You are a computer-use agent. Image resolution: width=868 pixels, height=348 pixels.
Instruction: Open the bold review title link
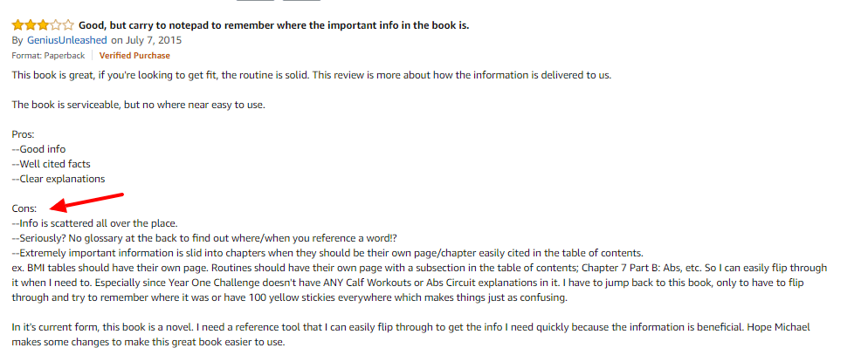[x=274, y=25]
